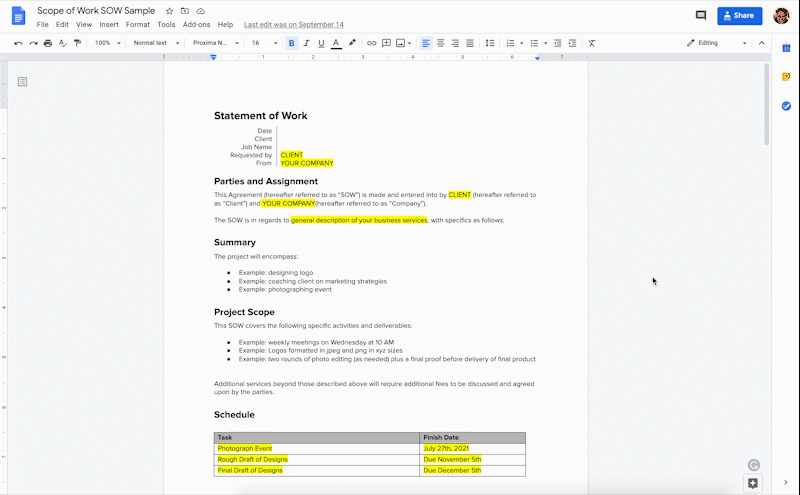Select right align
800x495 pixels.
pyautogui.click(x=455, y=43)
